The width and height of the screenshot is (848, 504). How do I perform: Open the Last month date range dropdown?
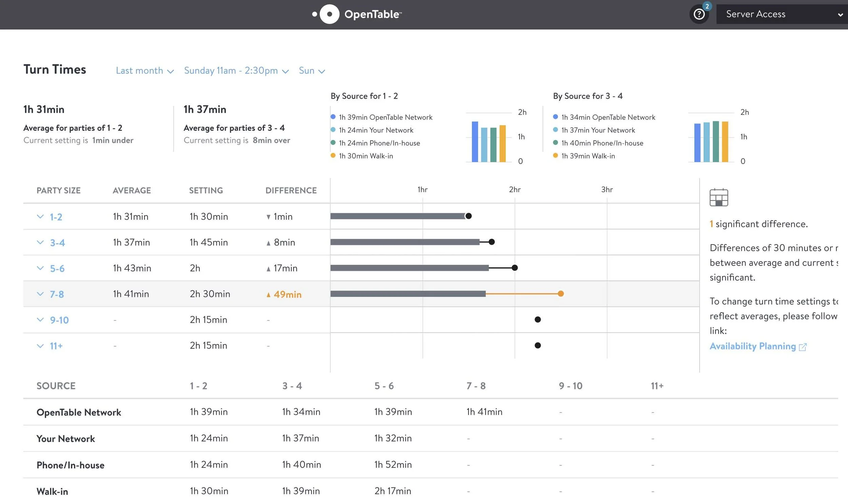click(144, 70)
